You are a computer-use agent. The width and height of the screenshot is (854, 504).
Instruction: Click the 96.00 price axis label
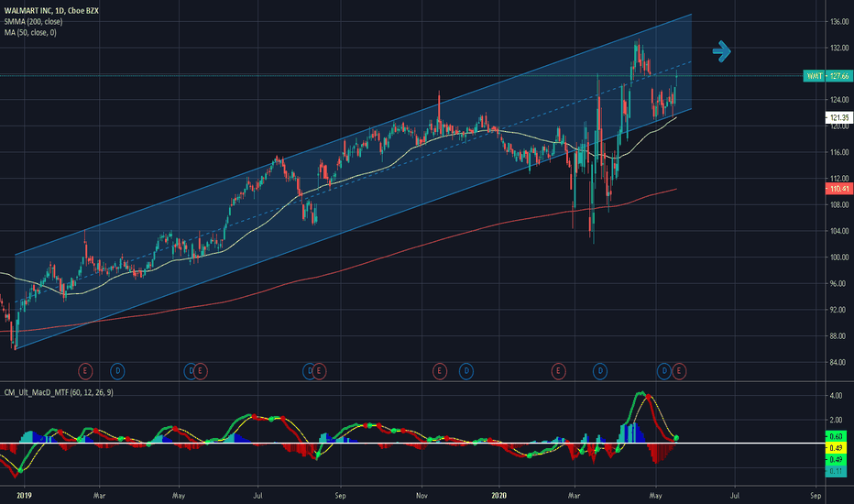tap(838, 283)
